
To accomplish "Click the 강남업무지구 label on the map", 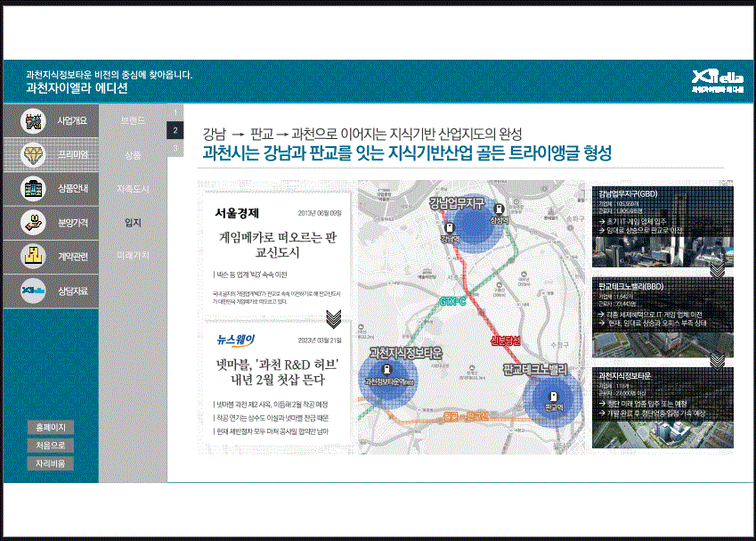I will 457,204.
